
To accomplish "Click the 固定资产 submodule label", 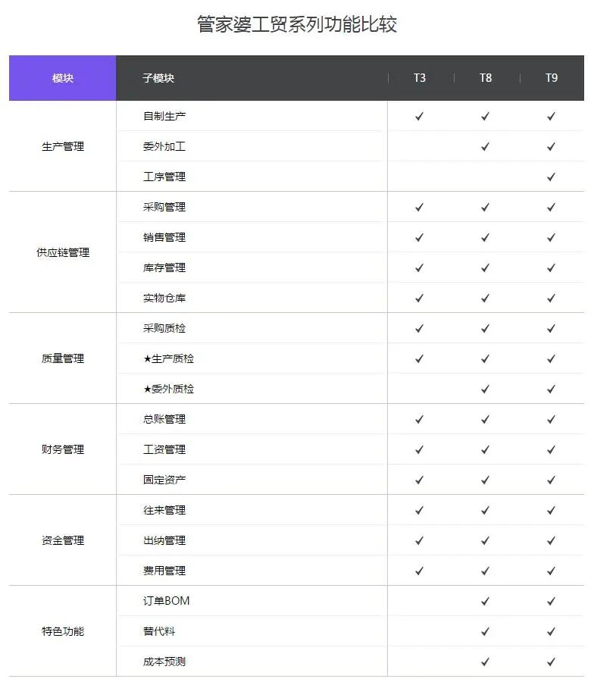I will coord(164,480).
